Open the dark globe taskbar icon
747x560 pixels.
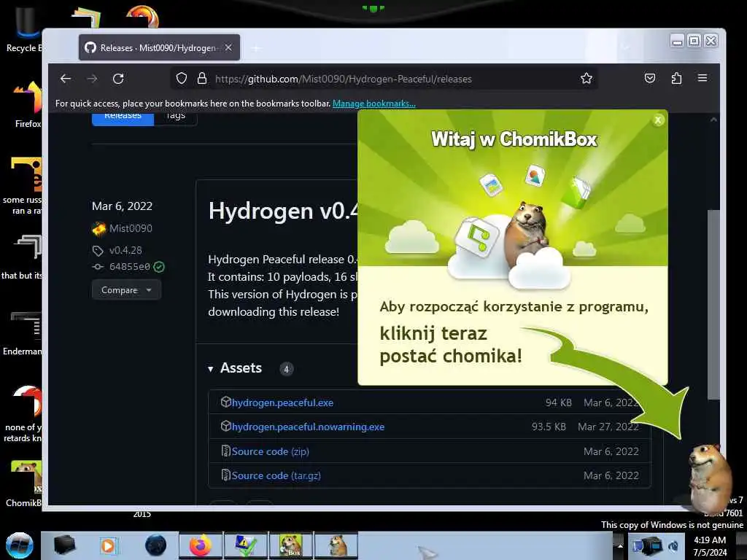156,545
